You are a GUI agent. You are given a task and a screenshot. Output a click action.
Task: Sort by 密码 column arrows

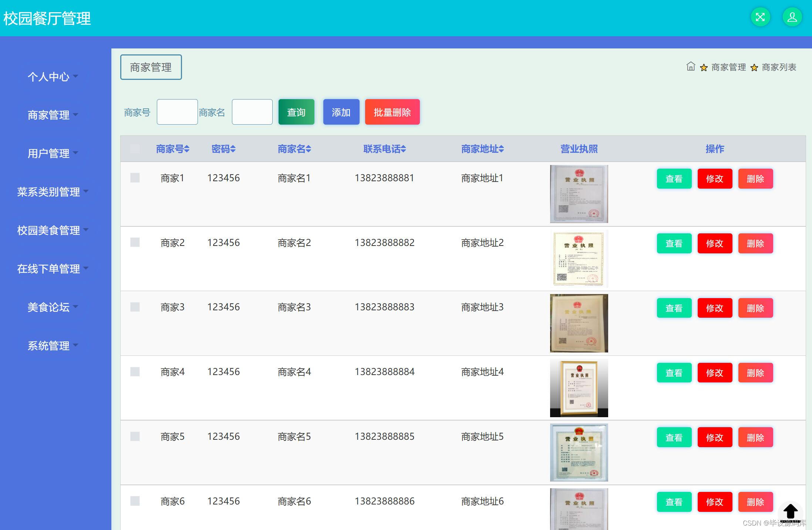(233, 149)
